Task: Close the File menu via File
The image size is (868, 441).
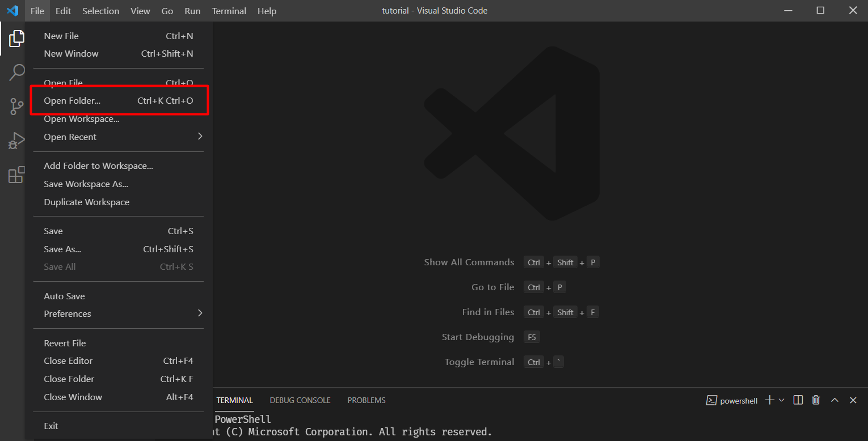Action: (37, 11)
